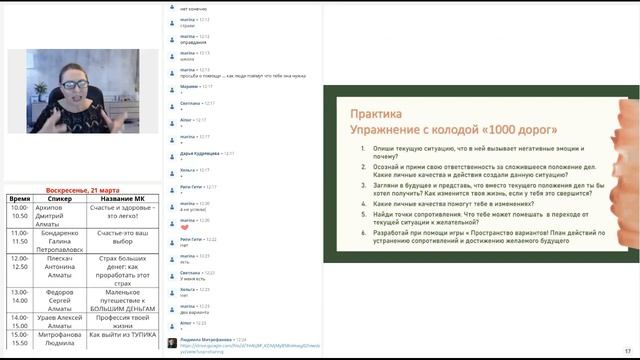This screenshot has height=360, width=640.
Task: Click speaker cell 'Архипов Дмитрий Алматы'
Action: pos(60,216)
